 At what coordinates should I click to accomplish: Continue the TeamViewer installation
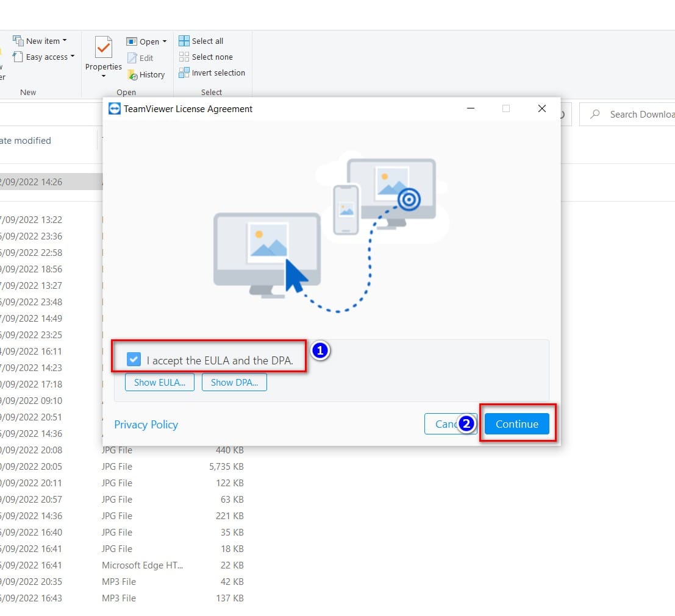(517, 424)
